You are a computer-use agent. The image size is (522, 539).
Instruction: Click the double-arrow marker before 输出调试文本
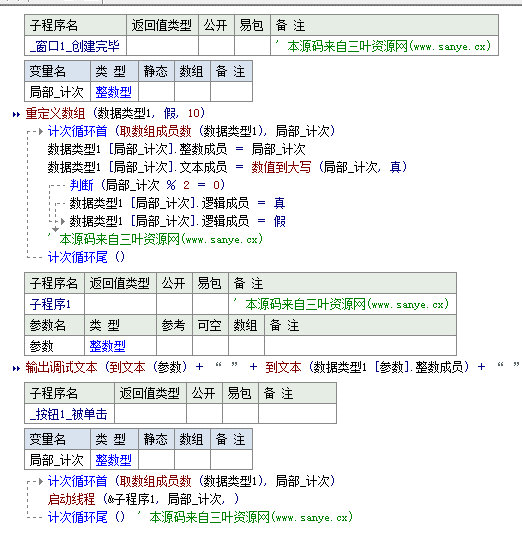click(x=16, y=368)
